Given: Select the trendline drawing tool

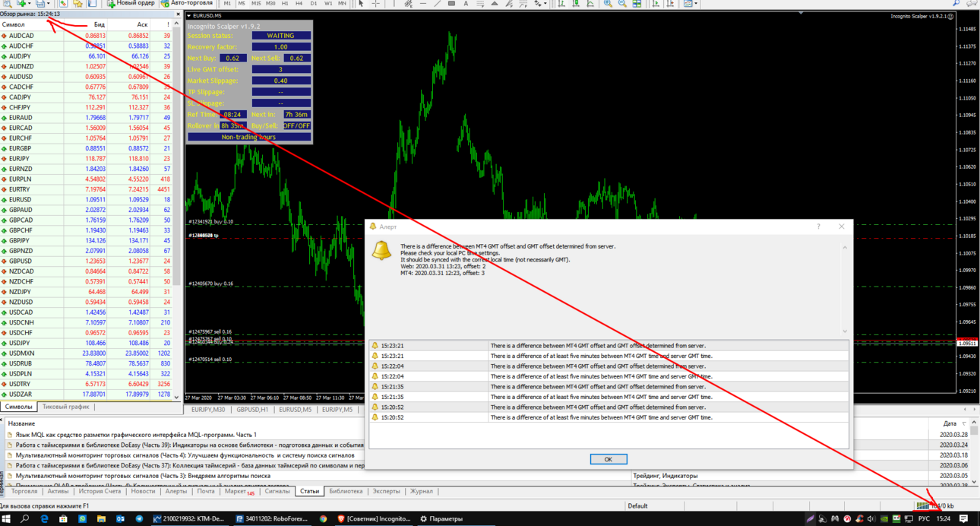Looking at the screenshot, I should [x=437, y=3].
